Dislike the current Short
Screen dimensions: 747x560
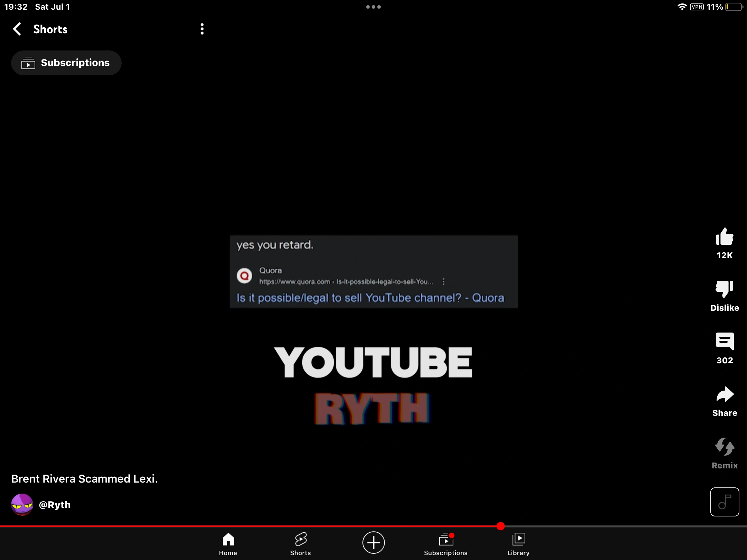725,289
